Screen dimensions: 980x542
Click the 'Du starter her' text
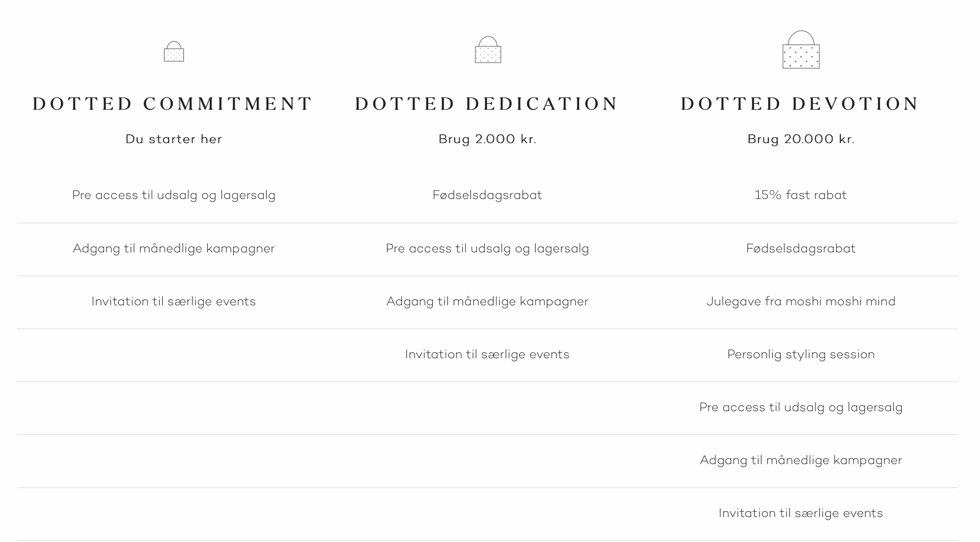(174, 139)
